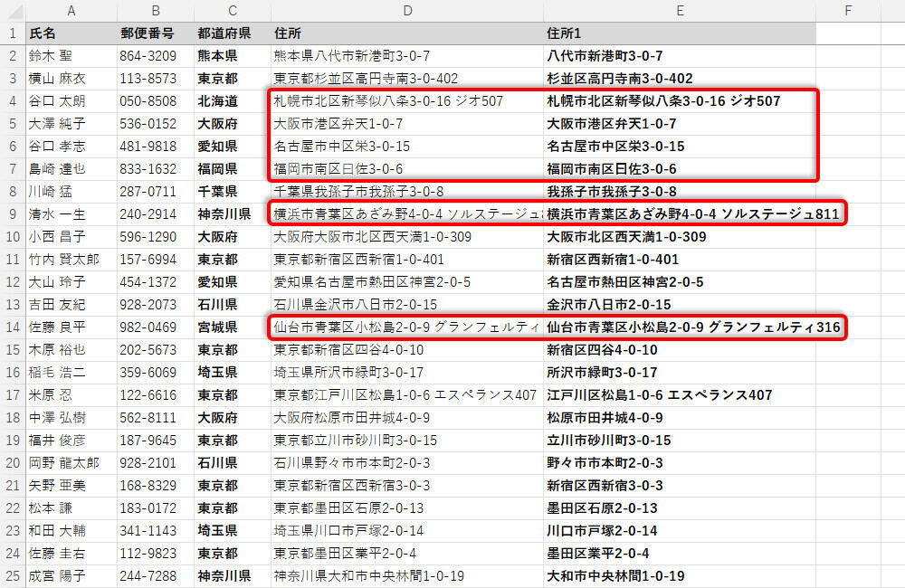Select name cell 横山 麻衣

[71, 79]
